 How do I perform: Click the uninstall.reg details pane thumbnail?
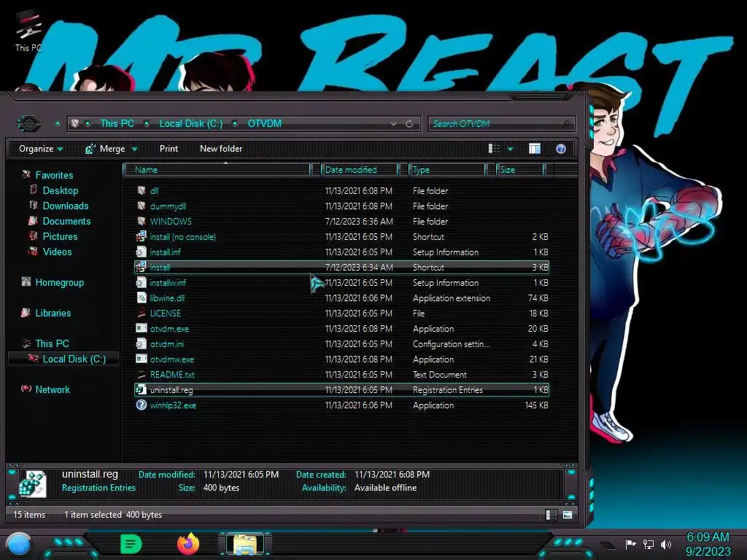(x=33, y=484)
